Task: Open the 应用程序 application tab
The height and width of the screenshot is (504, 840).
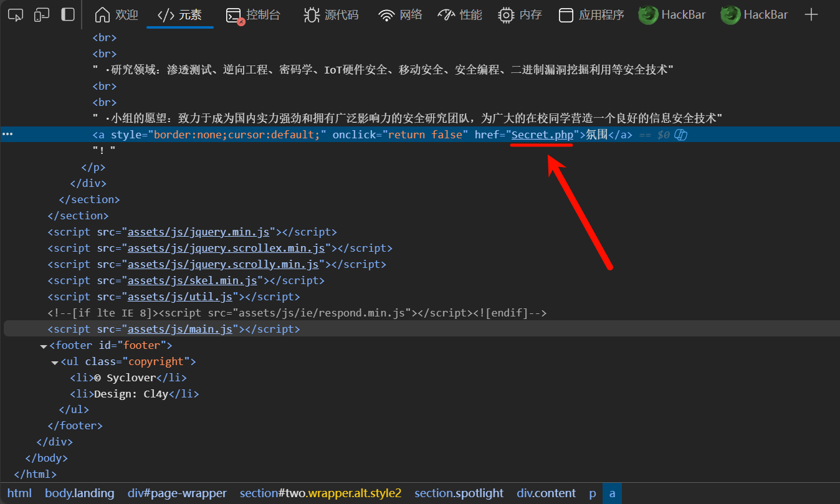Action: 591,15
